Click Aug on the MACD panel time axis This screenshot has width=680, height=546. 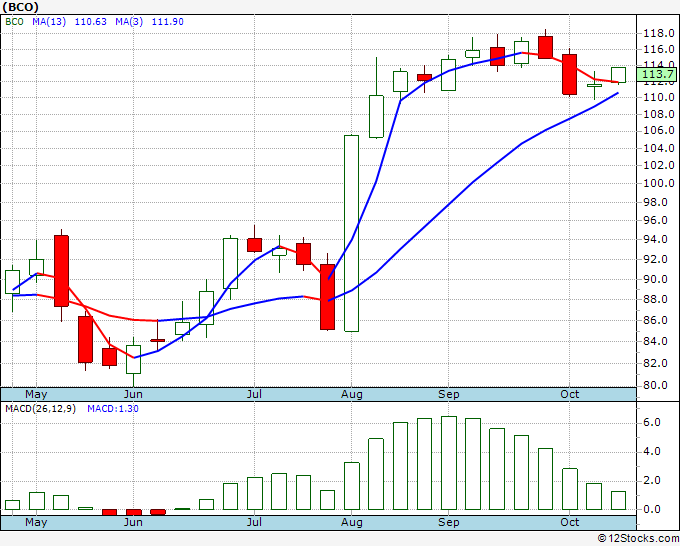(x=352, y=522)
